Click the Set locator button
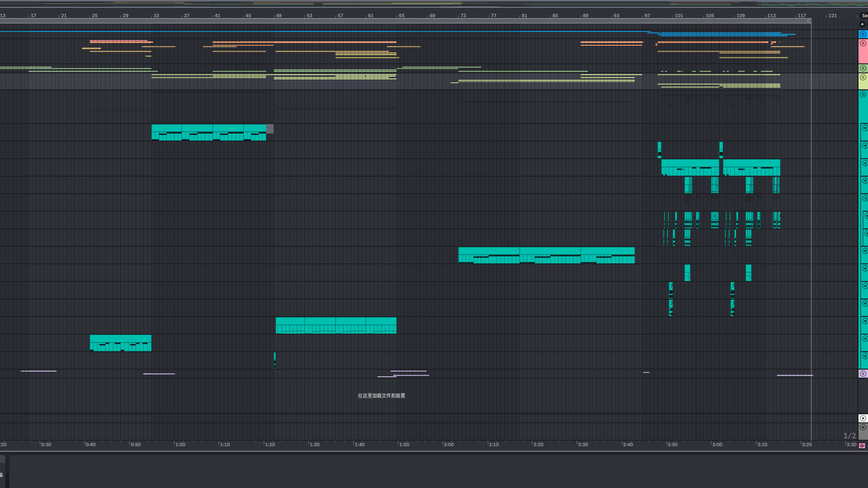The height and width of the screenshot is (488, 868). point(864,16)
